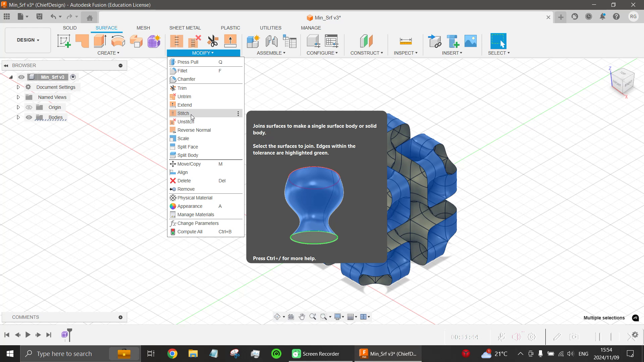Open the RG user profile button
Screen dimensions: 644x362
tap(633, 16)
